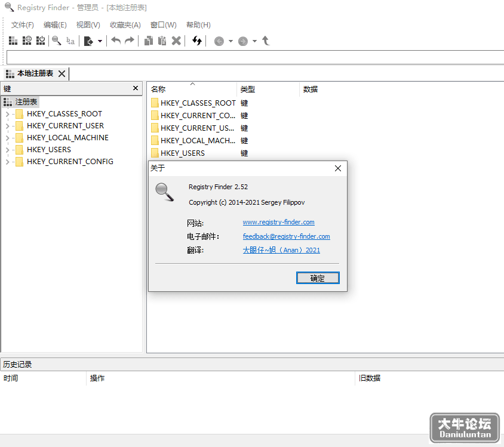Click the Replace toolbar icon
504x447 pixels.
[x=70, y=41]
